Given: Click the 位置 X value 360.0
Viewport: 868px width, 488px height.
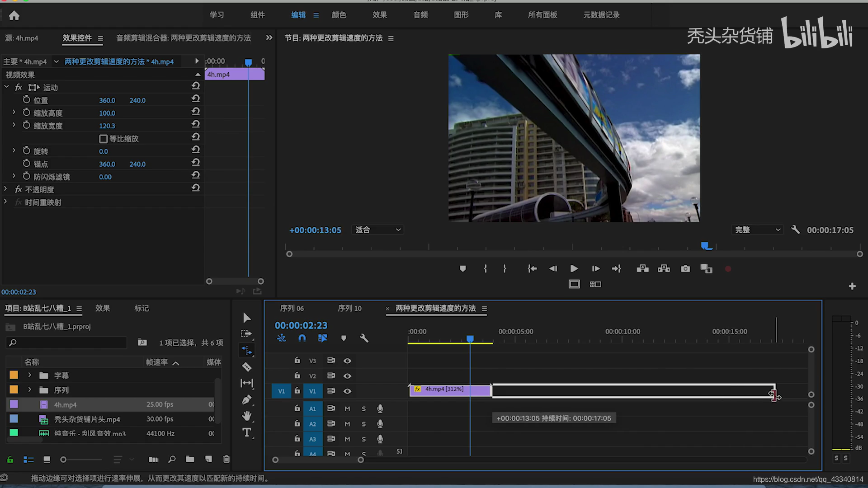Looking at the screenshot, I should [x=107, y=100].
